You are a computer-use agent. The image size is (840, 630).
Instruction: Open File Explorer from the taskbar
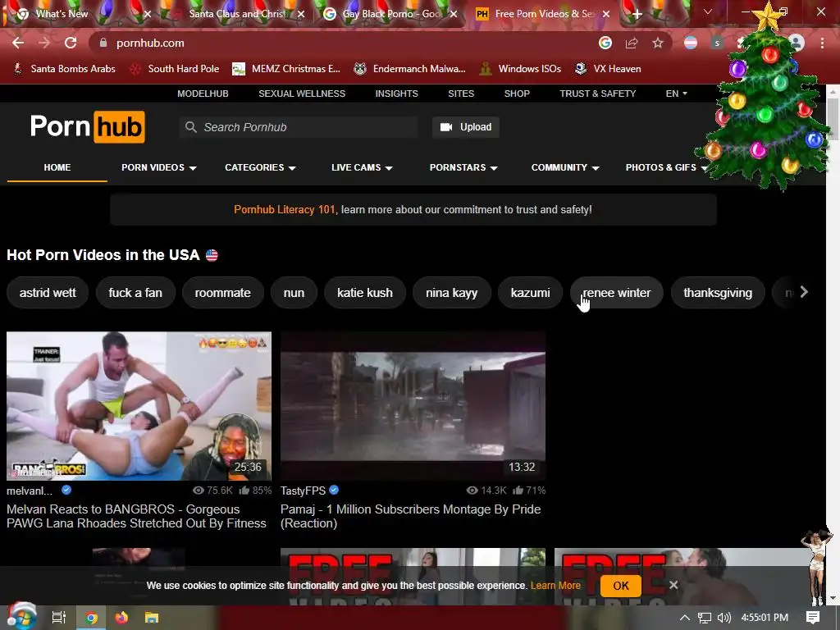click(152, 618)
